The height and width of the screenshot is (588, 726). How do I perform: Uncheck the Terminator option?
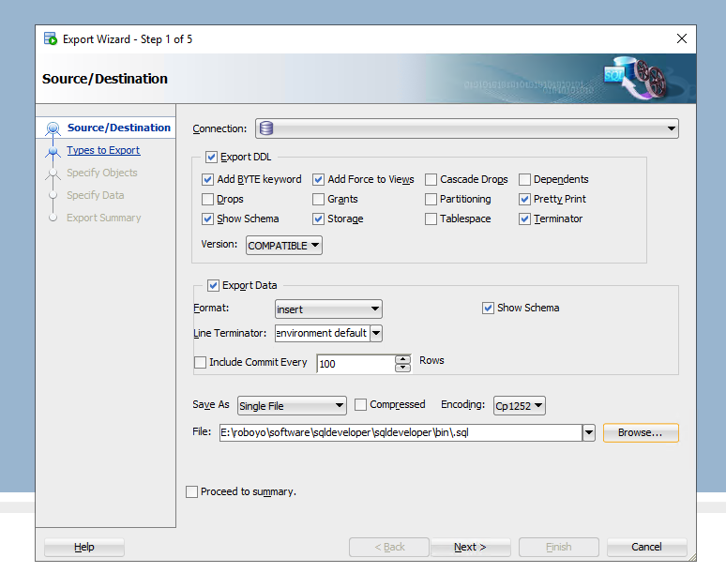[x=524, y=219]
